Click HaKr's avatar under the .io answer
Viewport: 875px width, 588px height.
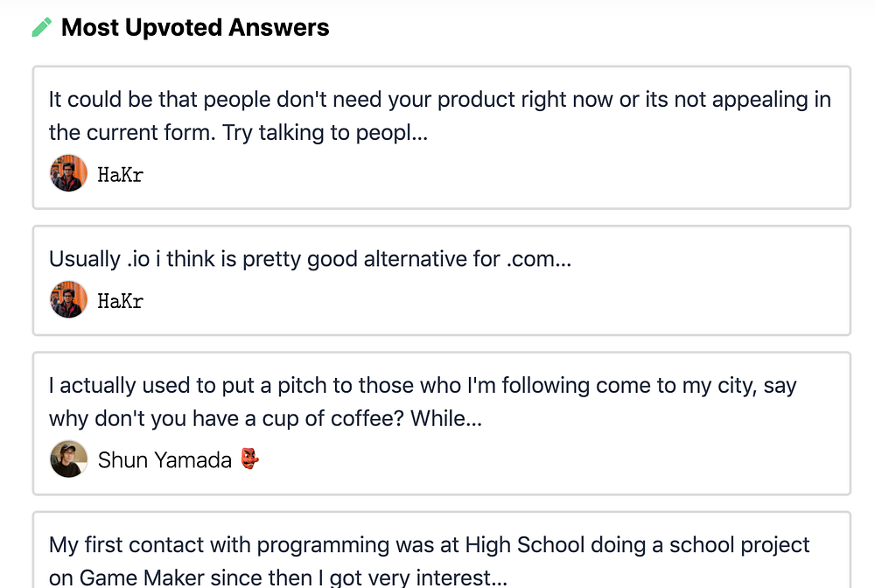point(68,300)
